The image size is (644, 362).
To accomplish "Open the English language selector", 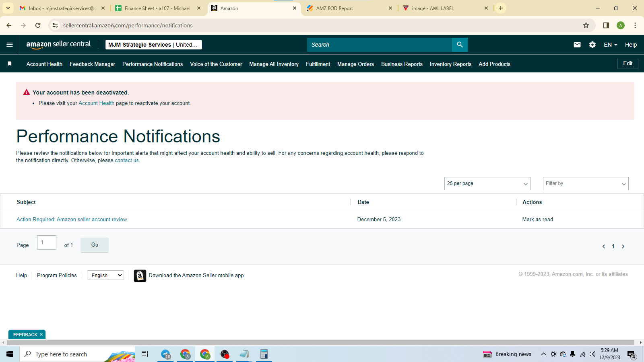I will point(105,275).
